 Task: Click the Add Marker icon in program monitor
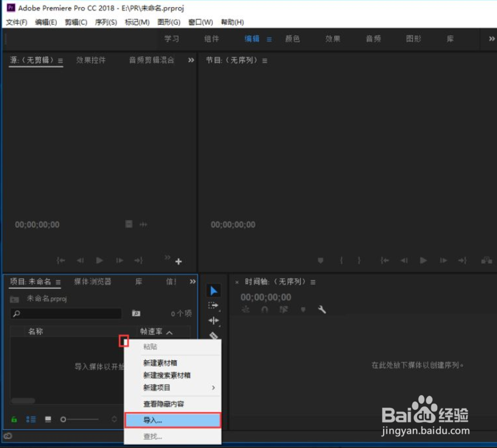(320, 260)
